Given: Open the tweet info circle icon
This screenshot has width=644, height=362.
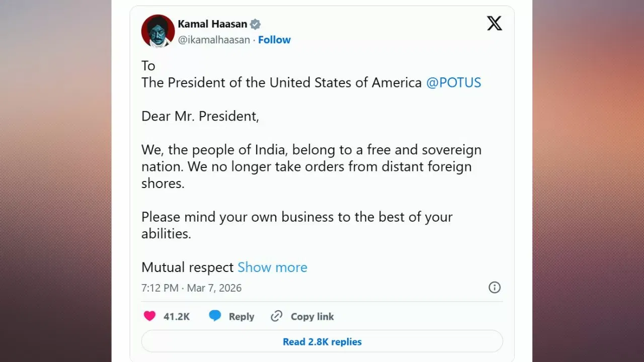Looking at the screenshot, I should 495,288.
